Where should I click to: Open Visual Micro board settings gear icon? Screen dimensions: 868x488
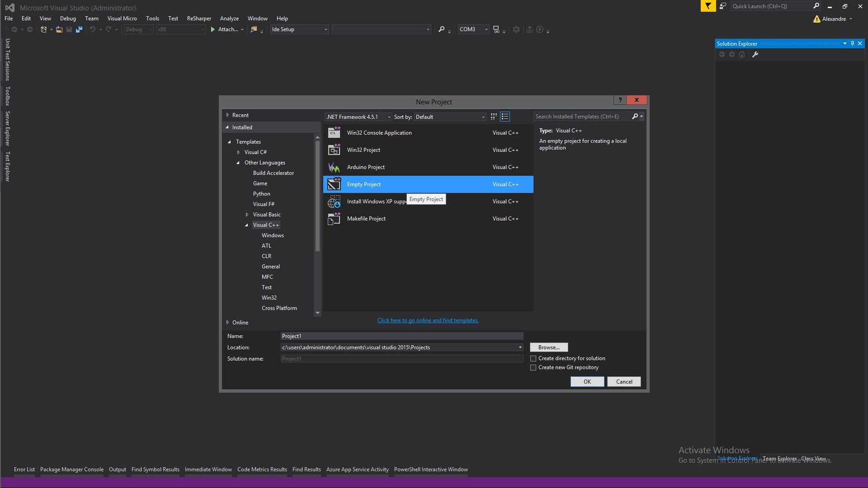(516, 29)
